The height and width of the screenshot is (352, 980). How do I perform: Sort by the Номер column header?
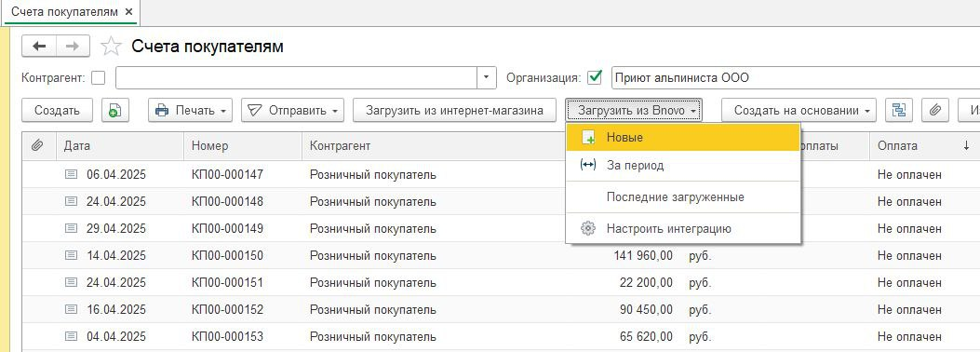(243, 145)
